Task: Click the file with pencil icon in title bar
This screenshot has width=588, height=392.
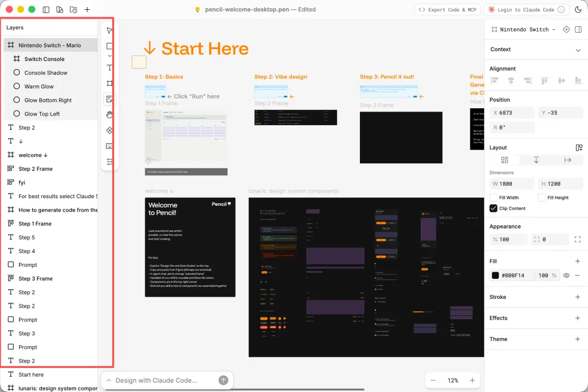Action: coord(60,10)
